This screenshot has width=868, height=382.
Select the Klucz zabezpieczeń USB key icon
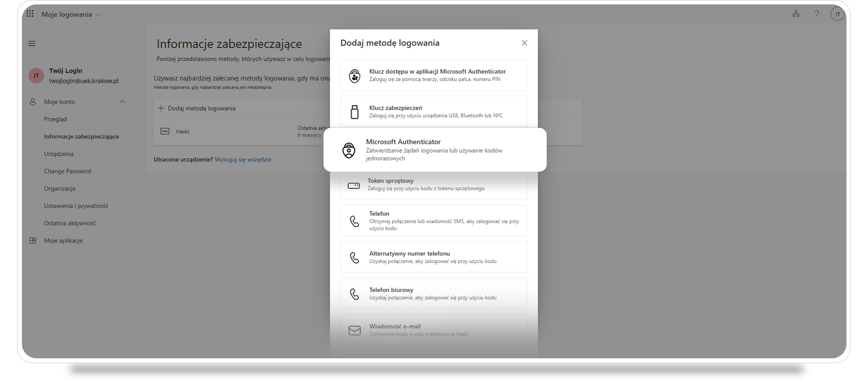click(x=355, y=112)
